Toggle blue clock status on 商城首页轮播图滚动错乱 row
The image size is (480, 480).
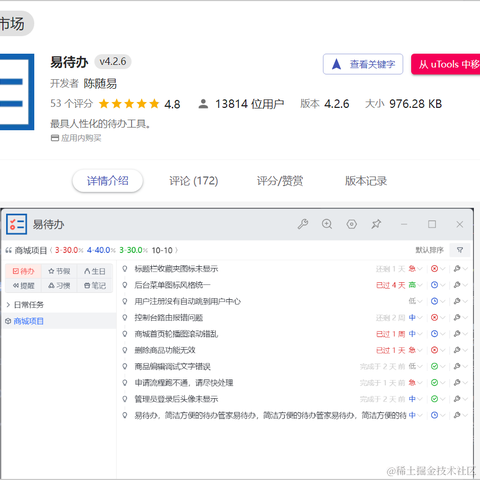tap(434, 334)
